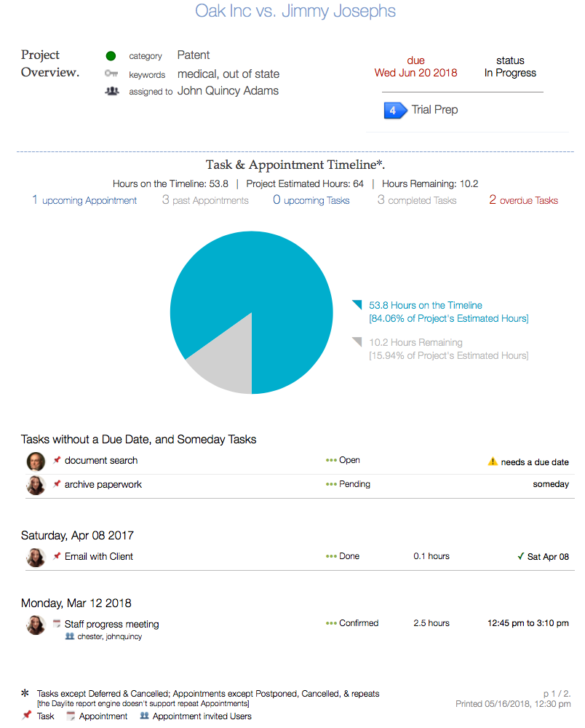Click Project Estimated Hours: 64 text
This screenshot has width=585, height=728.
(305, 184)
